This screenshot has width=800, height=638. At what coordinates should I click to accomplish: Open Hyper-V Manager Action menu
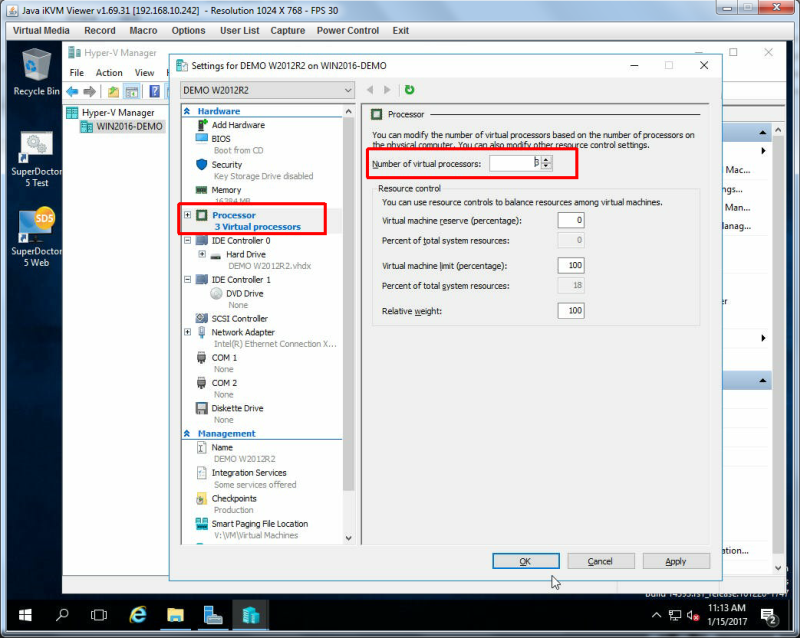[109, 73]
